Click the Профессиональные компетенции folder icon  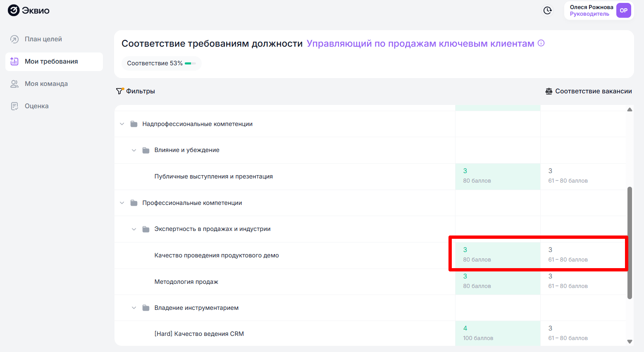point(134,203)
